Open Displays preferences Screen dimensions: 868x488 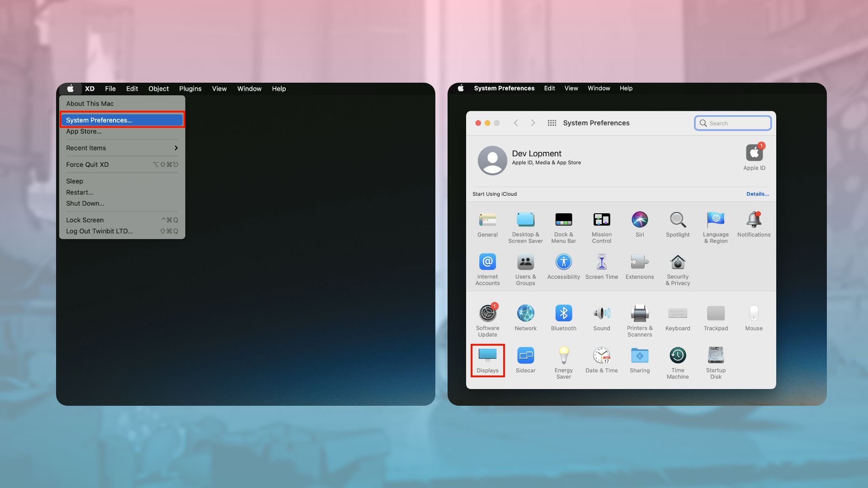click(487, 360)
